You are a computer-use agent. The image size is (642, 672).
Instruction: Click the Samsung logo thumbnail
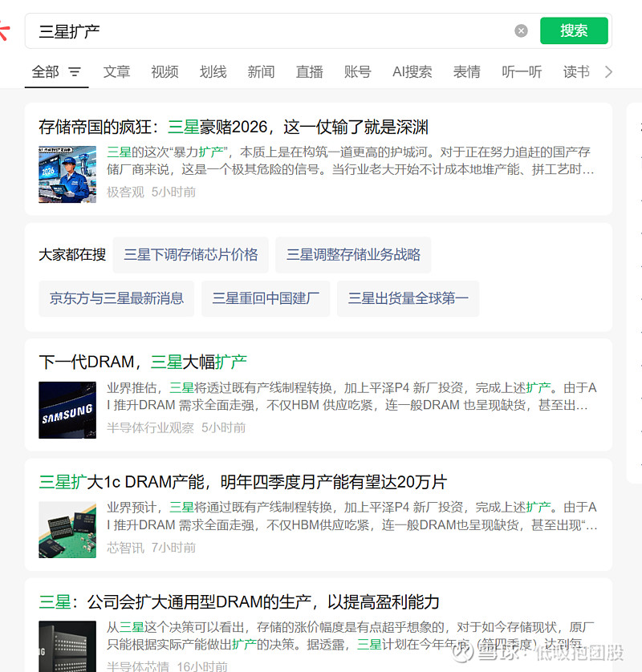pos(67,410)
